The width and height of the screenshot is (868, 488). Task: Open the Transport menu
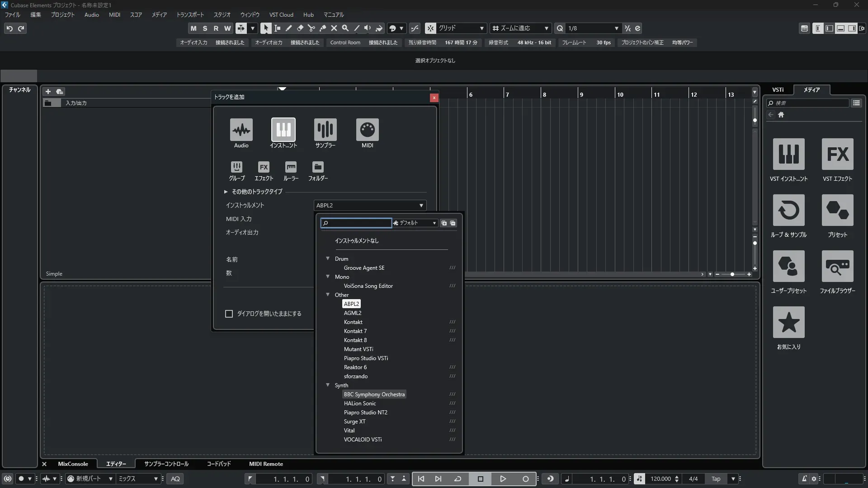190,14
